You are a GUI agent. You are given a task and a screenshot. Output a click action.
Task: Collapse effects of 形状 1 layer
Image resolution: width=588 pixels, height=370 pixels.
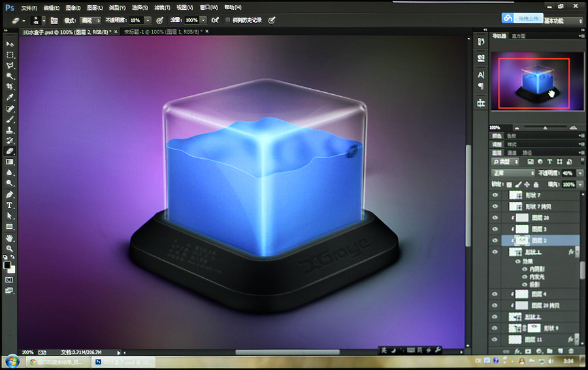click(578, 252)
